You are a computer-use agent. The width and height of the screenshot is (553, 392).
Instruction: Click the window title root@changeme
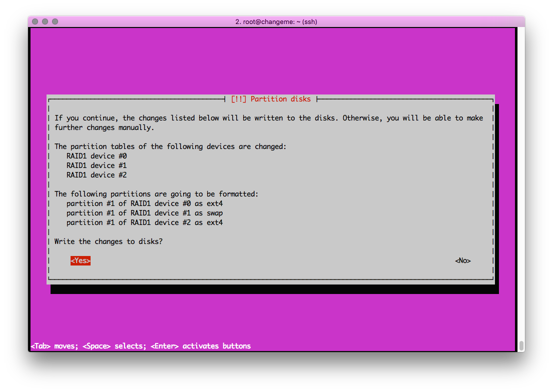click(x=276, y=21)
